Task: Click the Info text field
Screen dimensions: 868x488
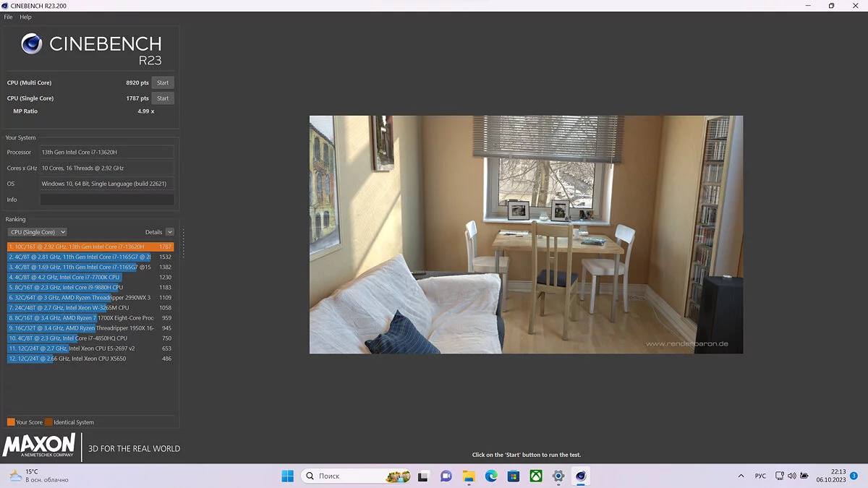Action: 106,200
